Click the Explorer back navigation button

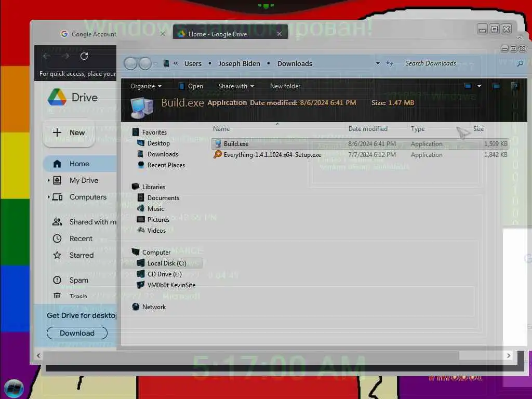[130, 63]
